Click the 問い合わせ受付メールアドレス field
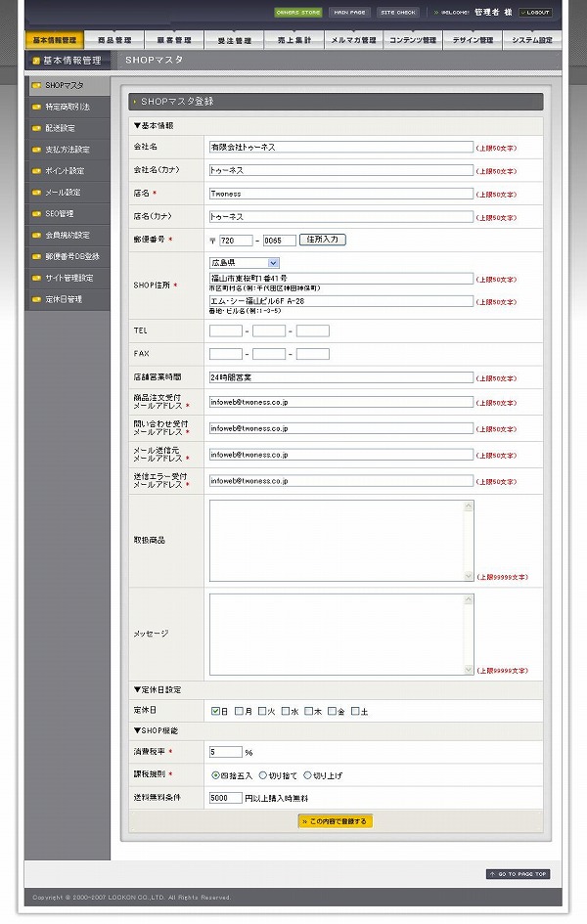The height and width of the screenshot is (924, 587). (341, 428)
